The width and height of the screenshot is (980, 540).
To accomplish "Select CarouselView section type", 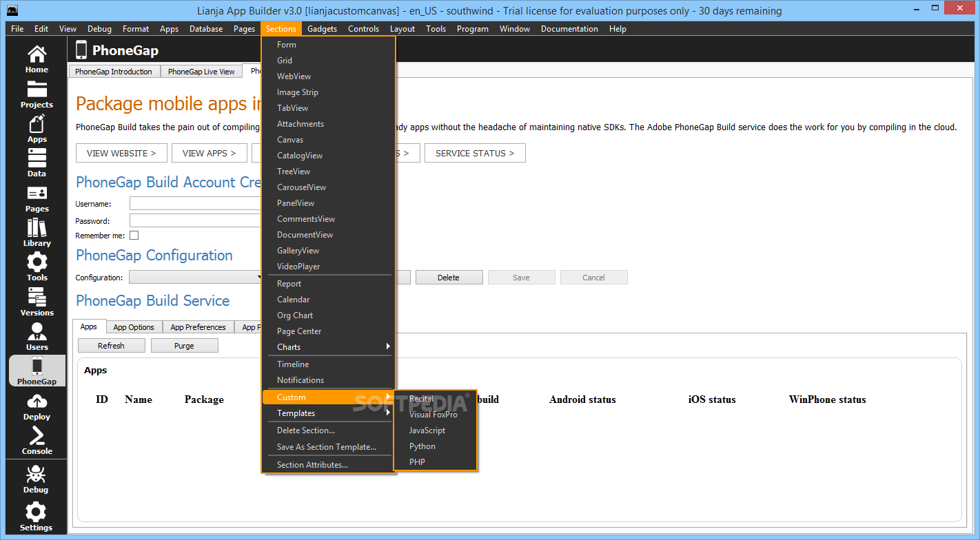I will (x=329, y=187).
